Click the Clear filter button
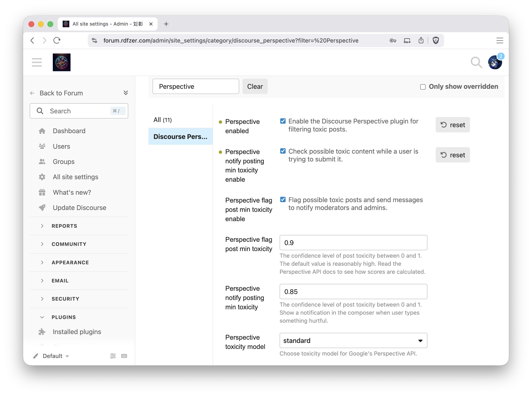The image size is (532, 396). (x=255, y=86)
